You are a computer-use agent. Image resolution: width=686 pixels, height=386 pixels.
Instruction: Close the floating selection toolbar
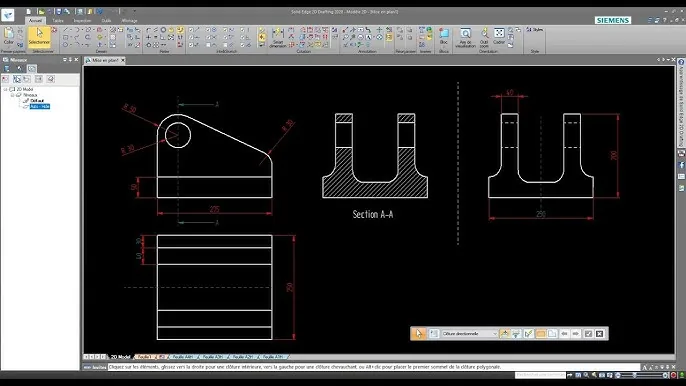click(x=599, y=333)
